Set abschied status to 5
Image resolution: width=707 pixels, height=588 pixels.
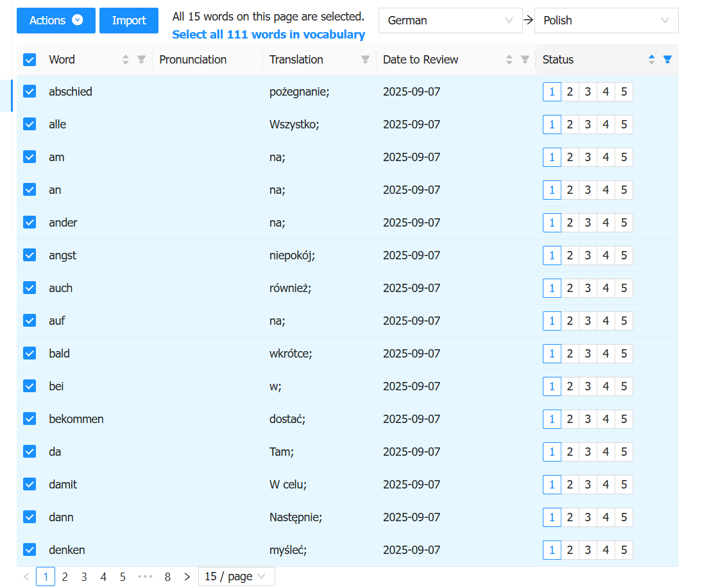(x=624, y=92)
